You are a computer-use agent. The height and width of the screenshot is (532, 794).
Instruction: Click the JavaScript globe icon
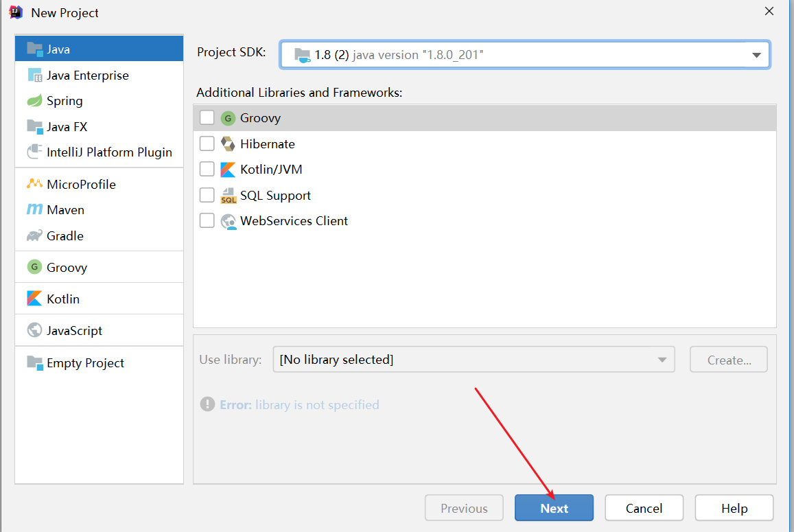34,329
